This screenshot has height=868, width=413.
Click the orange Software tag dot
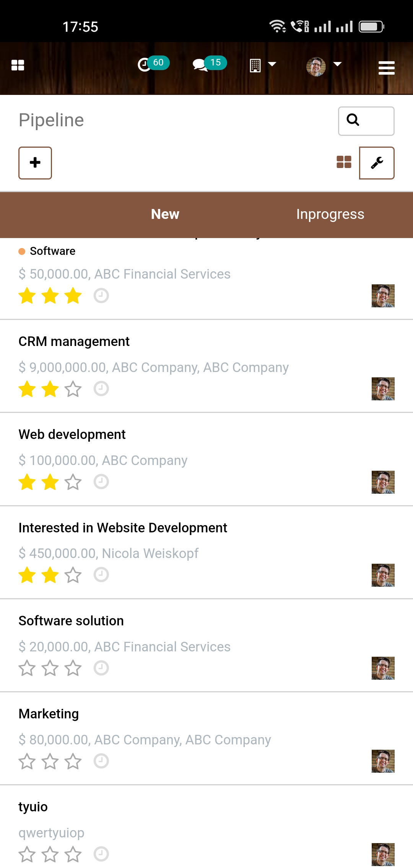tap(22, 251)
